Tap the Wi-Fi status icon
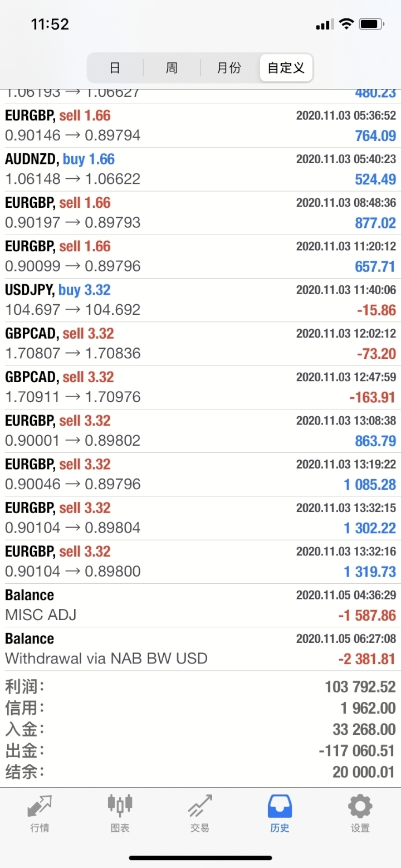 (x=346, y=25)
